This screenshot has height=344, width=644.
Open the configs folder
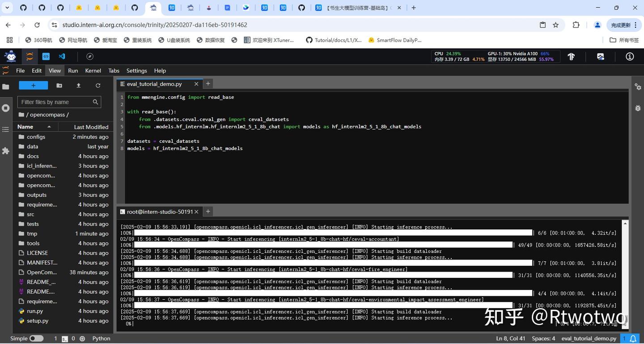(36, 137)
